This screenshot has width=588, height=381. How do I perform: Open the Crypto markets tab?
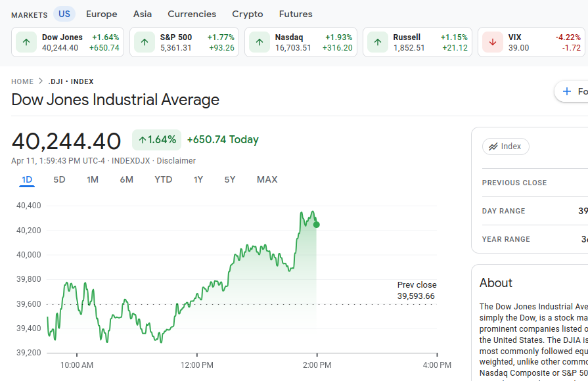tap(248, 14)
